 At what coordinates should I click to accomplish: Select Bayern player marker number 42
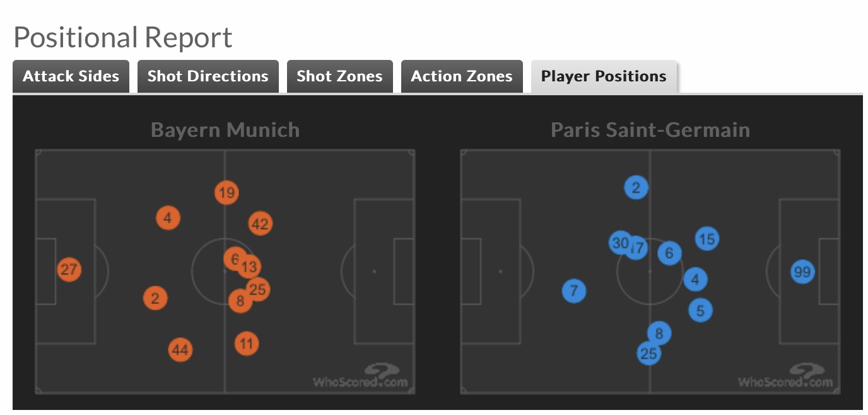260,223
